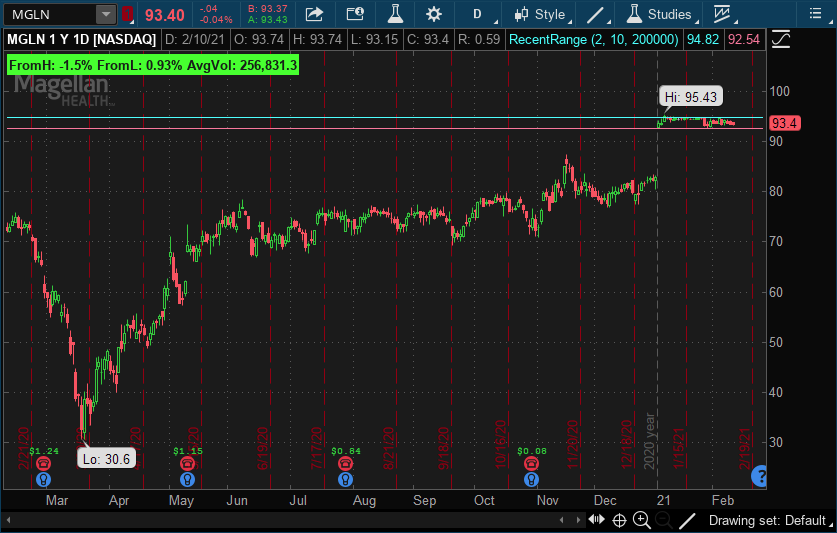Image resolution: width=837 pixels, height=533 pixels.
Task: Click the small right arrow beside pan icon
Action: click(x=578, y=520)
